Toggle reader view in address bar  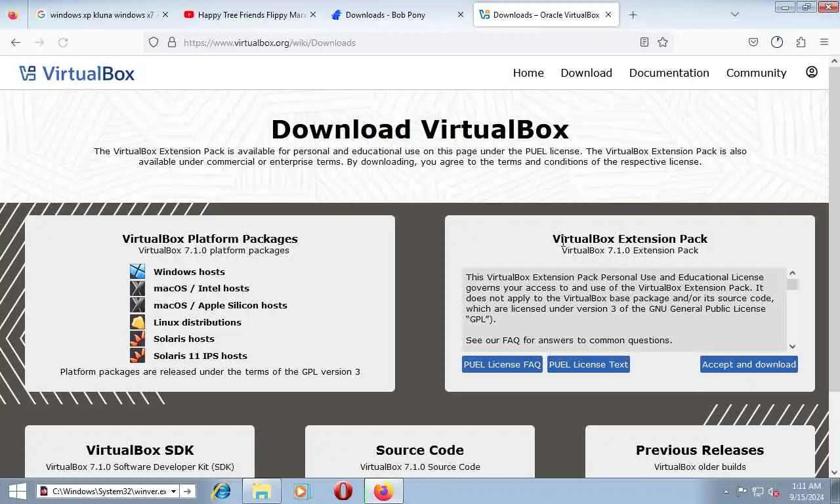644,42
